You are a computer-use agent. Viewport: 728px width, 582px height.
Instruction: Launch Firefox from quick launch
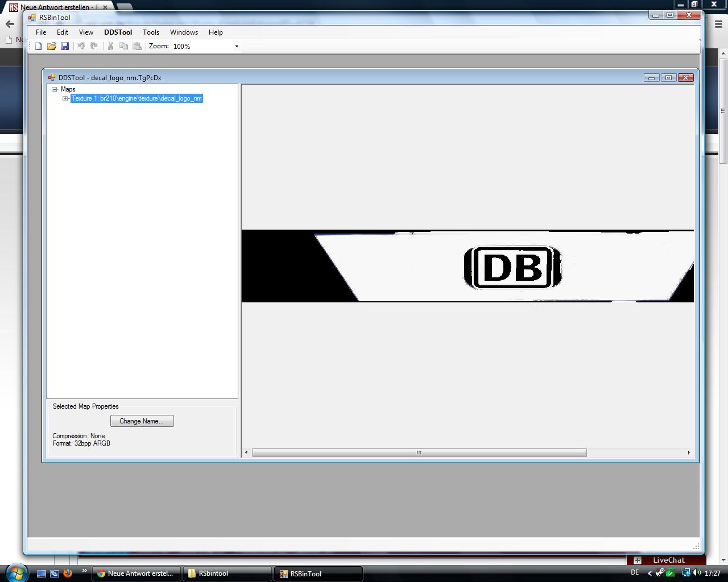click(68, 573)
